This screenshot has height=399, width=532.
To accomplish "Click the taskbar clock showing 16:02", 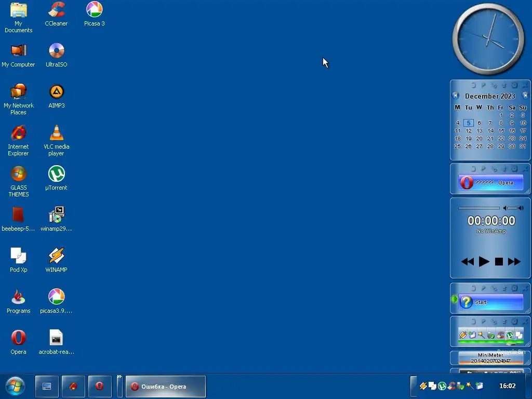I will (x=507, y=386).
